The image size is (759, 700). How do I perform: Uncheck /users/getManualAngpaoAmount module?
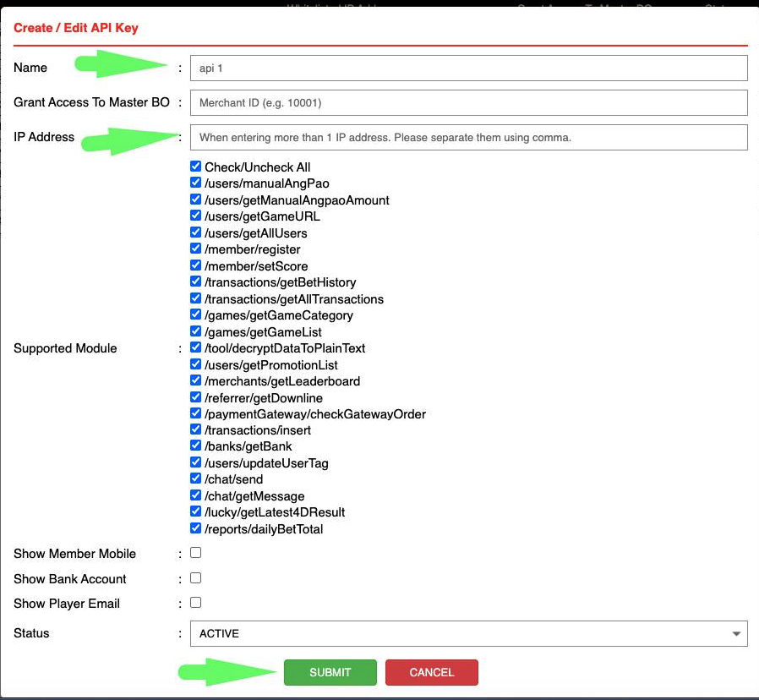tap(195, 200)
